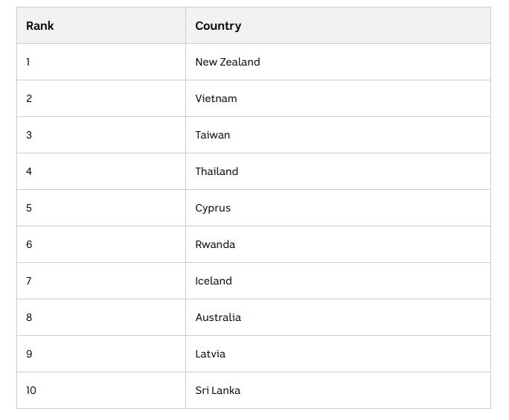Click rank number 5 cell
This screenshot has width=509, height=420.
coord(101,208)
